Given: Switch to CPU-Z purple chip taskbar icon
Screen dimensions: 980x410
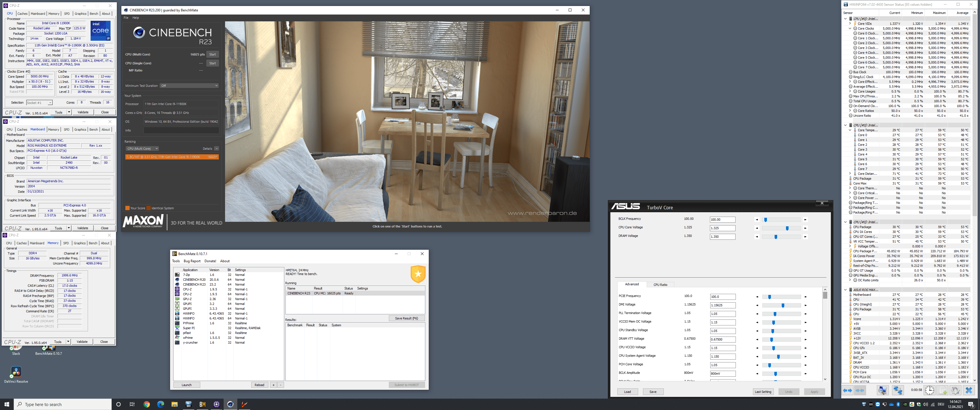Looking at the screenshot, I should point(216,404).
